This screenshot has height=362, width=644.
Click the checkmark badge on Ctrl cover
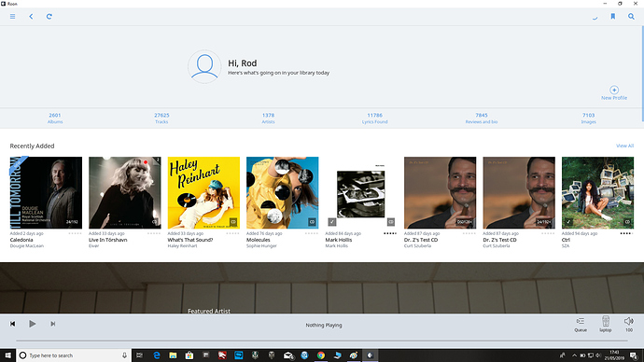pos(568,222)
